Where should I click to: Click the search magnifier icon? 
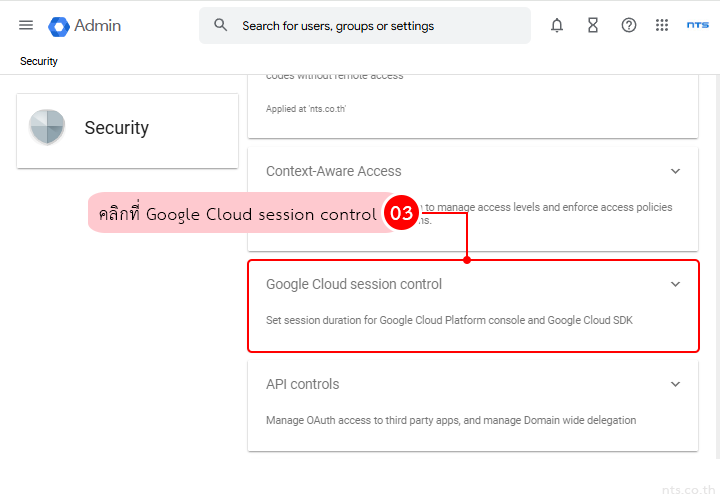click(221, 25)
